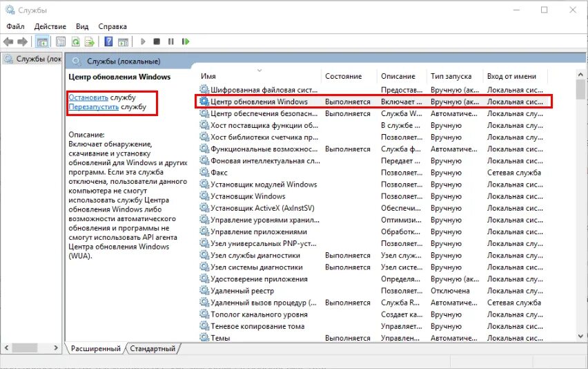Screen dimensions: 588x369
Task: Click the Export list toolbar icon
Action: point(89,41)
